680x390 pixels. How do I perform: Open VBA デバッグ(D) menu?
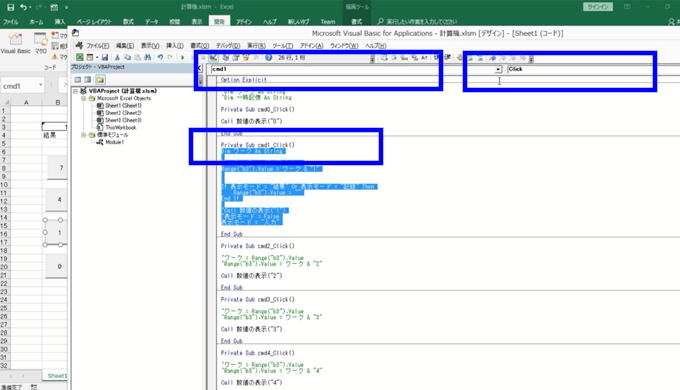tap(228, 46)
